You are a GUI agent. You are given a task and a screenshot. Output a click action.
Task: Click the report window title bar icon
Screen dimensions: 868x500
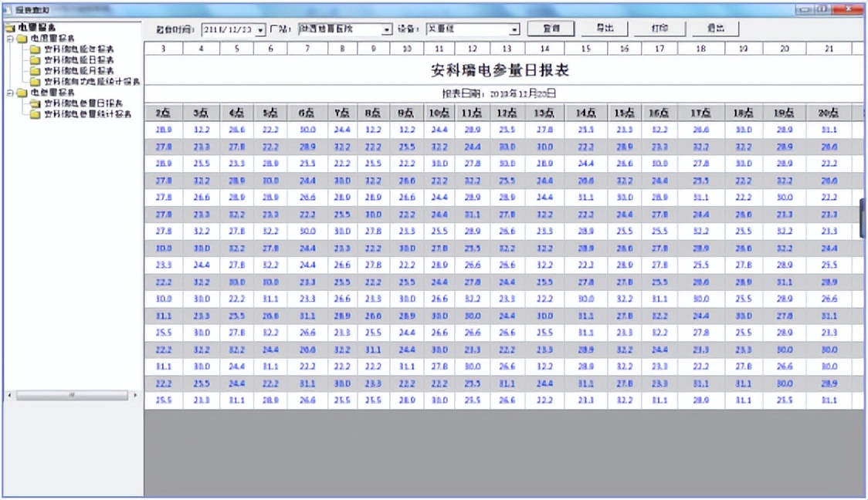click(x=8, y=8)
